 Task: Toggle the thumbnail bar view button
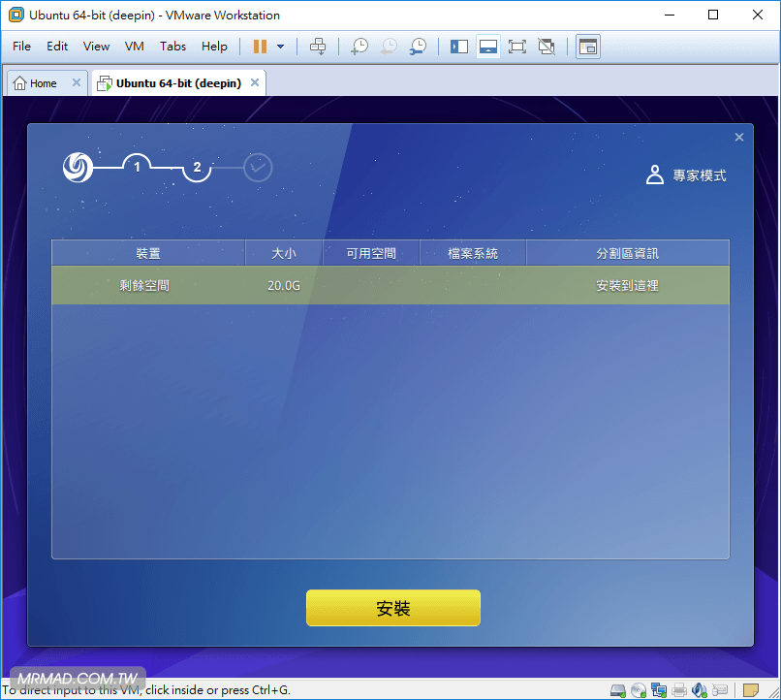tap(488, 47)
